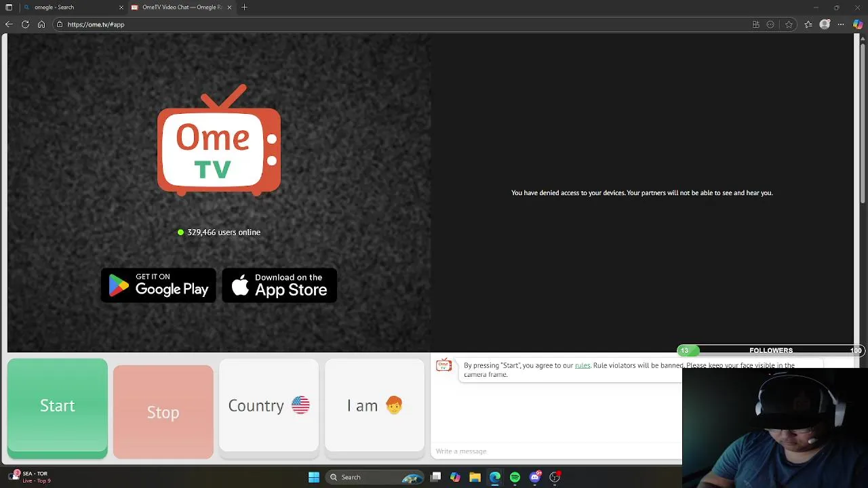
Task: Add this page to favorites star
Action: pos(789,24)
